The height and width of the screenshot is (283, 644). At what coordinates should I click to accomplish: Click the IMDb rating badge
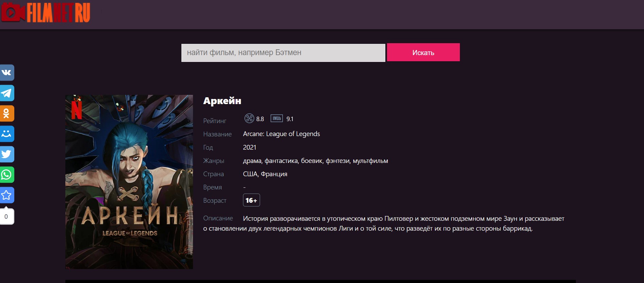pos(276,118)
